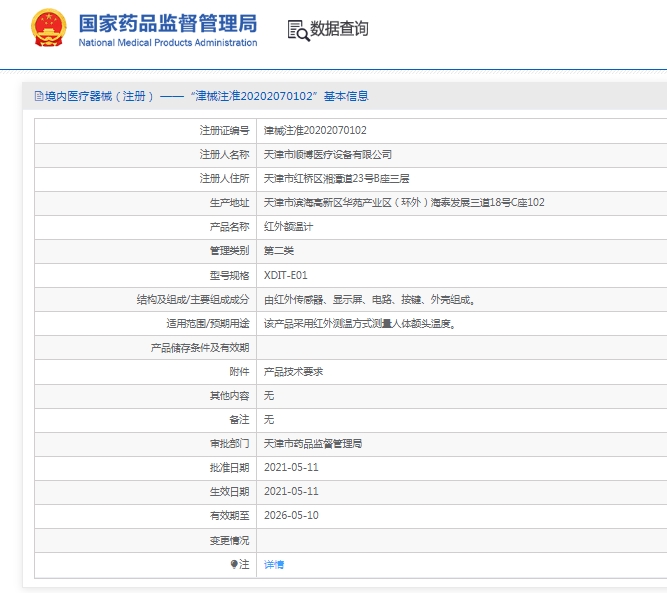Click the 其他内容 label
Image resolution: width=667 pixels, height=593 pixels.
pos(230,396)
